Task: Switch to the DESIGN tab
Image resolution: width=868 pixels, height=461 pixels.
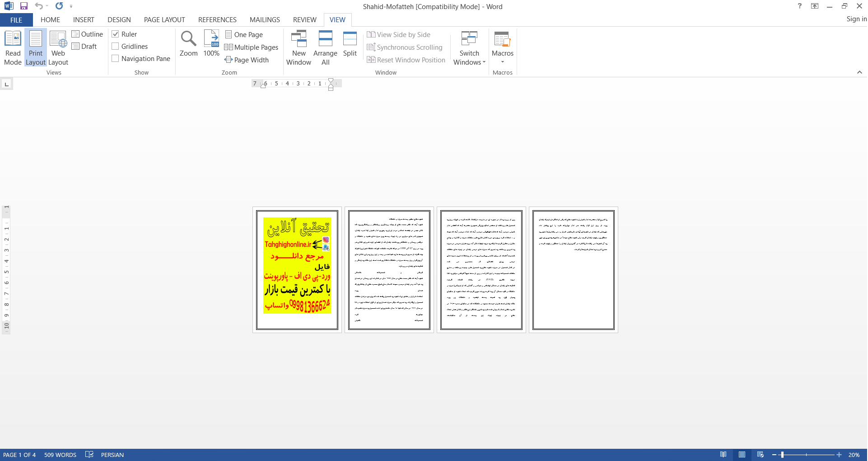Action: (x=119, y=20)
